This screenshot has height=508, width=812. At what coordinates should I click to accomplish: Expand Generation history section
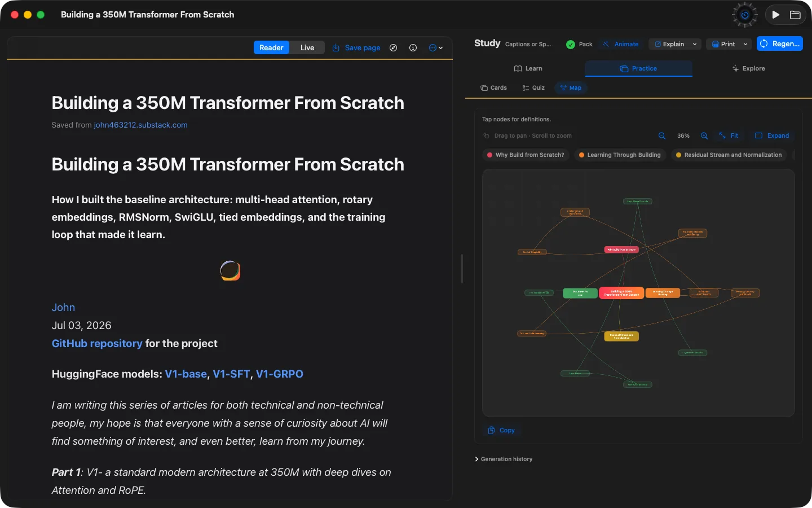coord(504,459)
